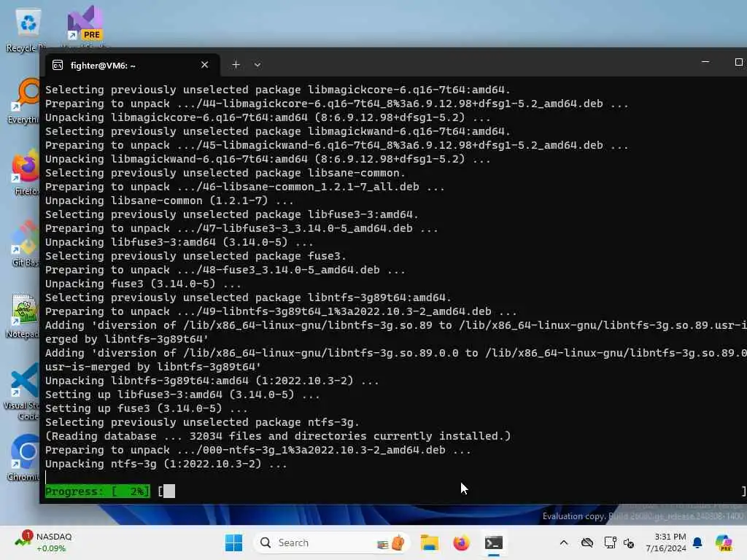747x560 pixels.
Task: Open cloud sync tray icon
Action: tap(587, 542)
